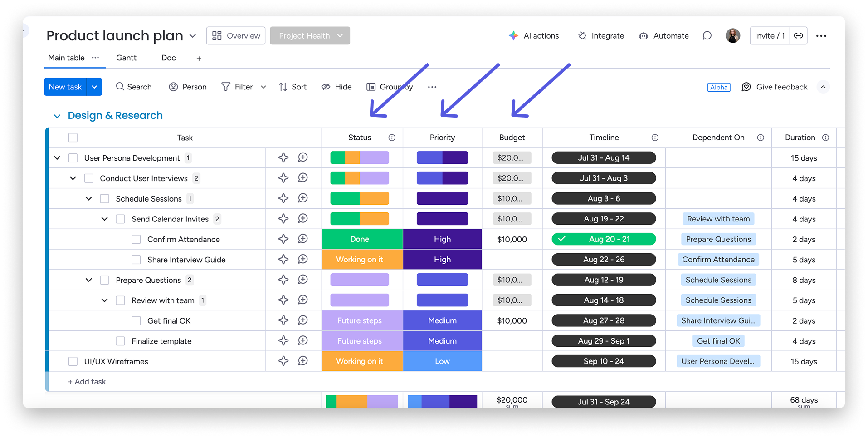
Task: Click + Add task link
Action: coord(87,382)
